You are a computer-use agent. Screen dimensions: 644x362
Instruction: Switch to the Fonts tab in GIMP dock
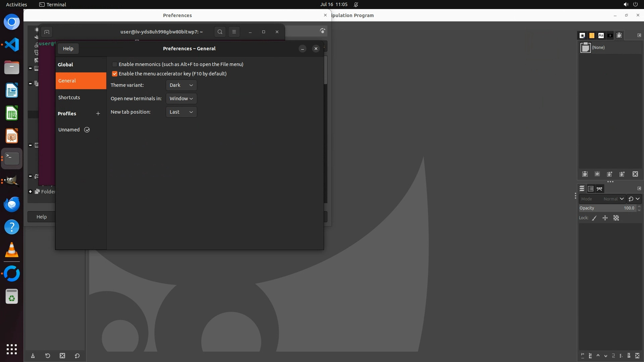601,36
